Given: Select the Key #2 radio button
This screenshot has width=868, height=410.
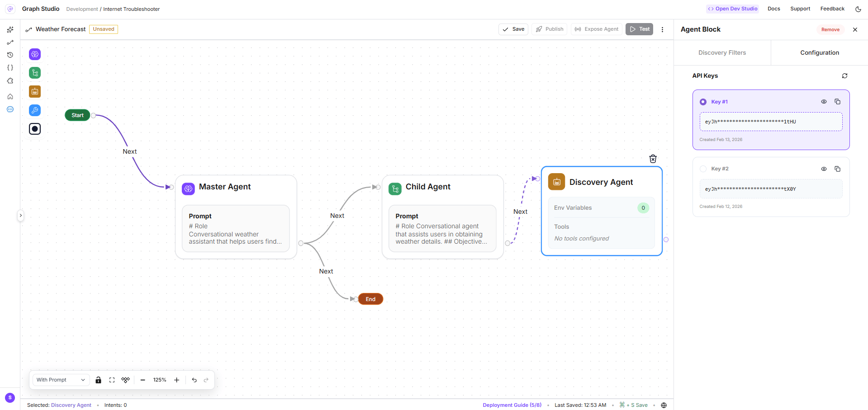Looking at the screenshot, I should point(703,169).
